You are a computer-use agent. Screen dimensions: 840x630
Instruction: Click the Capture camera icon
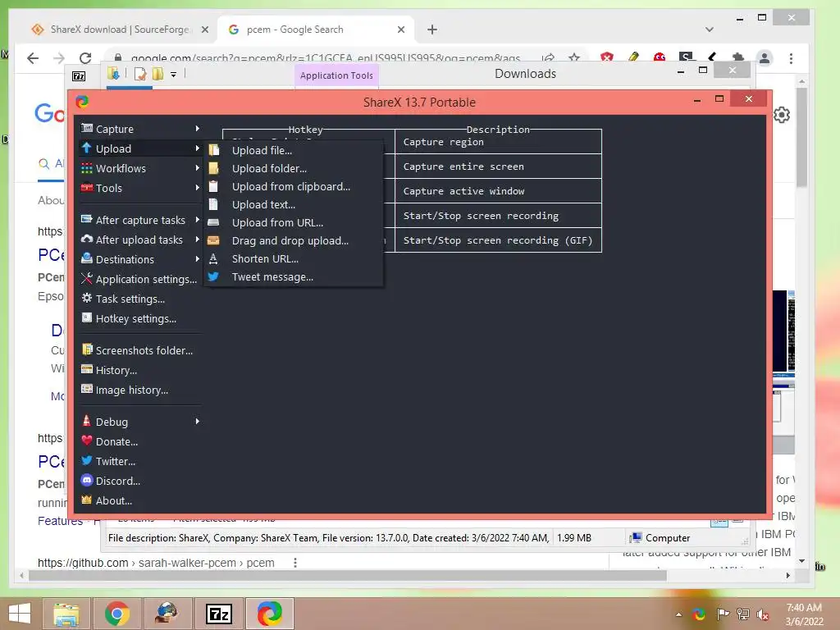pyautogui.click(x=87, y=128)
